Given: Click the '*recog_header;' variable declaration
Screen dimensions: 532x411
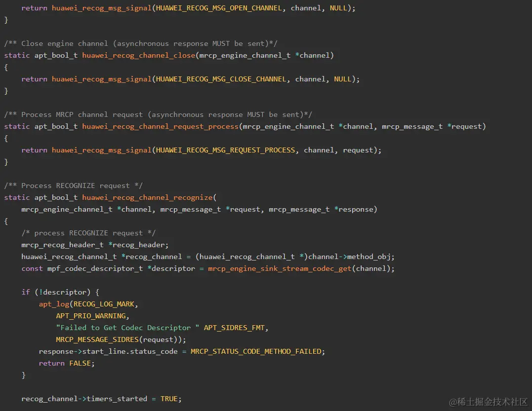Looking at the screenshot, I should tap(138, 245).
